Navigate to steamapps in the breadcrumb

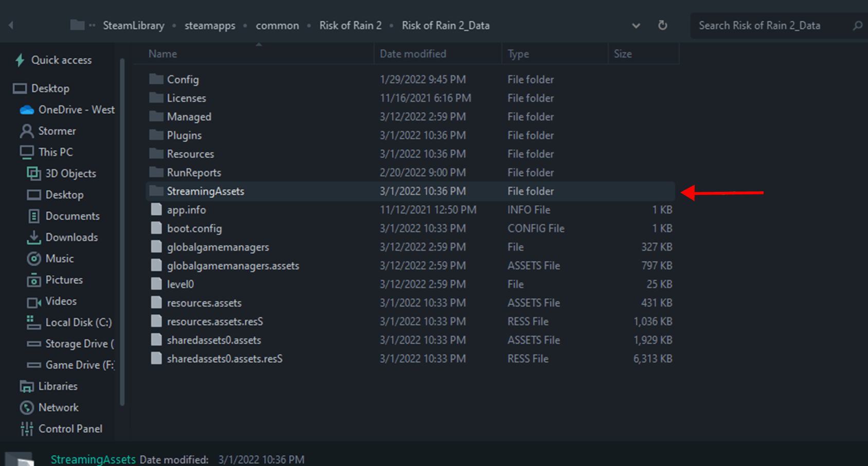210,25
